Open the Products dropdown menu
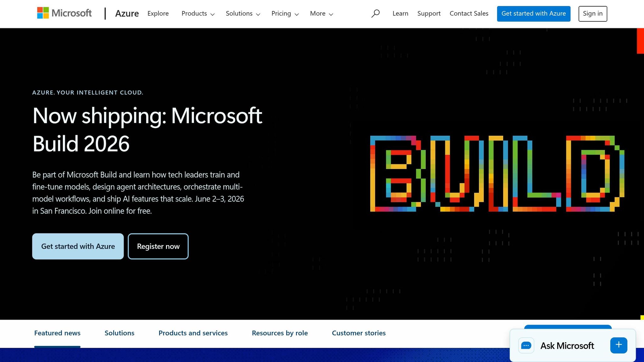 click(198, 14)
